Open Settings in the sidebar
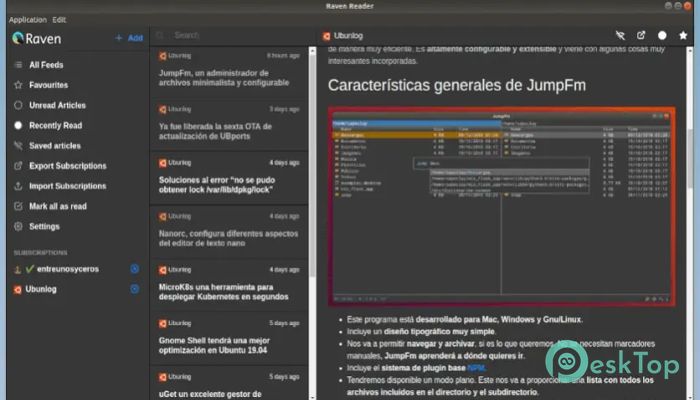Viewport: 700px width, 400px height. click(x=44, y=226)
